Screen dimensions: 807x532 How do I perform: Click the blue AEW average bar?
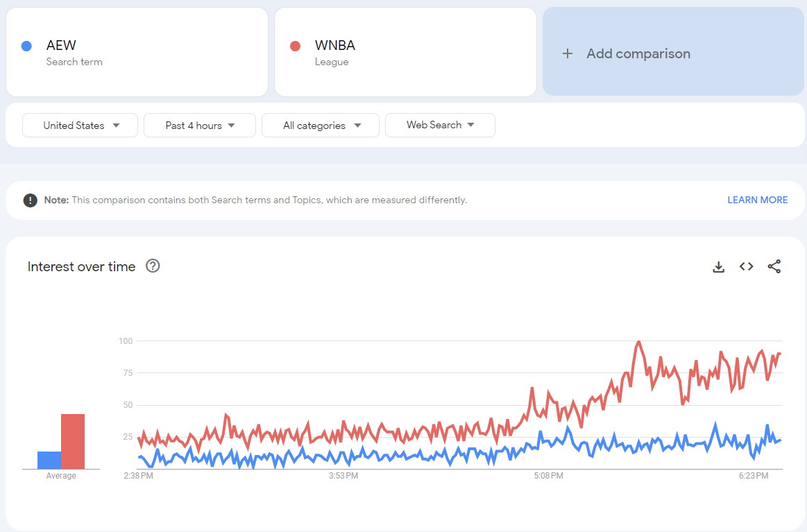coord(49,460)
